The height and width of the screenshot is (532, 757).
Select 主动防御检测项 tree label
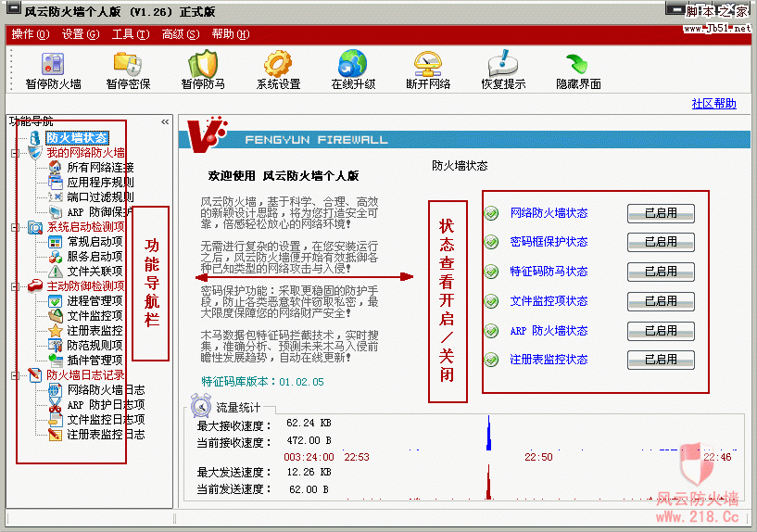85,286
